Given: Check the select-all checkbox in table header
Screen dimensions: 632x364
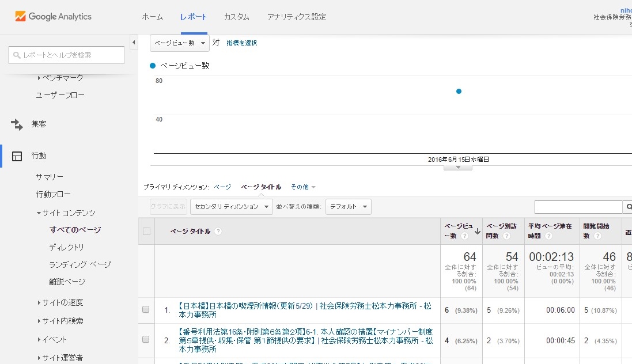Looking at the screenshot, I should pos(146,232).
